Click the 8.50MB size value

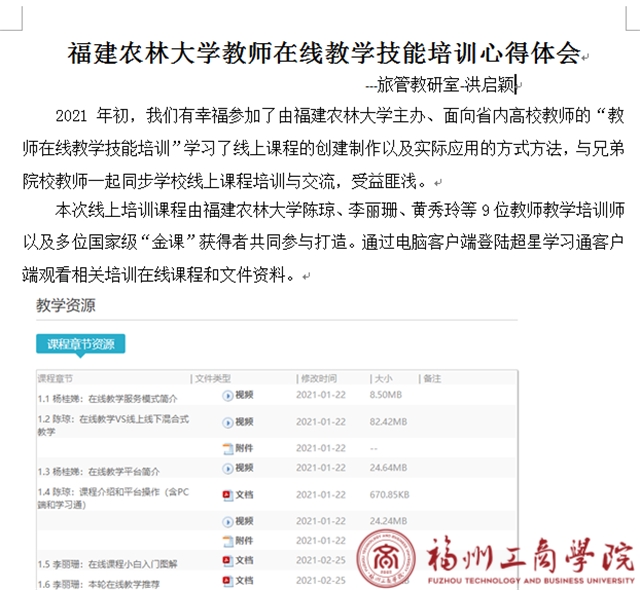(386, 395)
